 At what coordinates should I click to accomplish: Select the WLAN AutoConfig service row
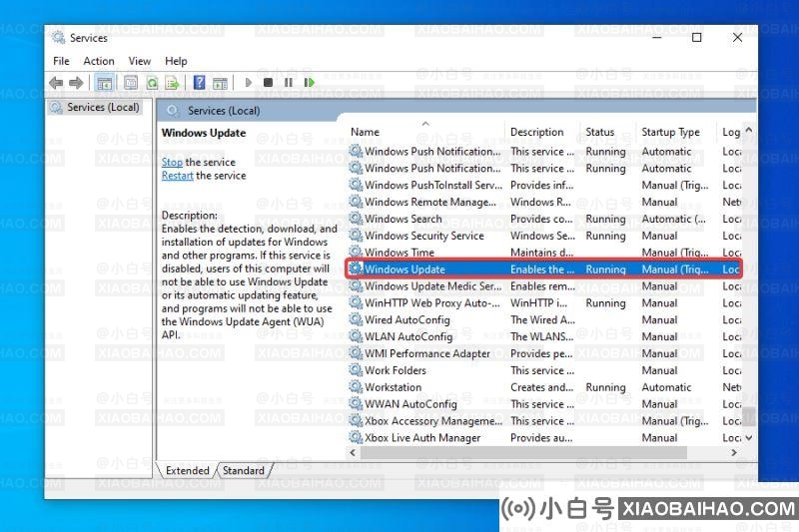(543, 336)
